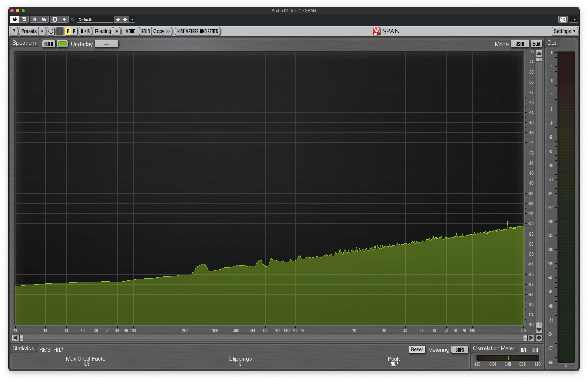Viewport: 588px width, 381px height.
Task: Click the camera snapshot icon
Action: 563,19
